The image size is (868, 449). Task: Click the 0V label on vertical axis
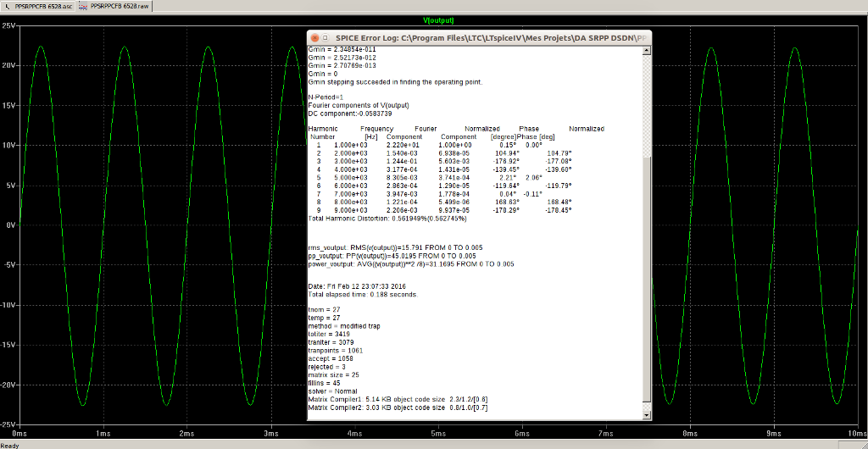10,225
